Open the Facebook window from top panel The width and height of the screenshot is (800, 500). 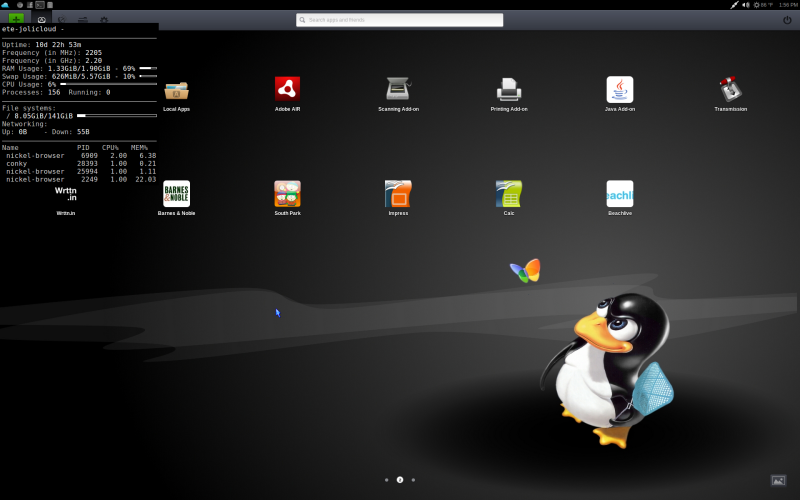point(30,5)
